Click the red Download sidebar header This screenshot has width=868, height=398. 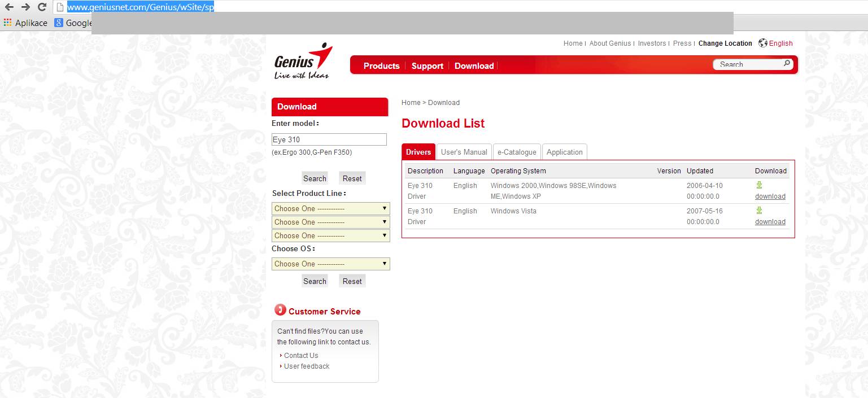(x=330, y=107)
